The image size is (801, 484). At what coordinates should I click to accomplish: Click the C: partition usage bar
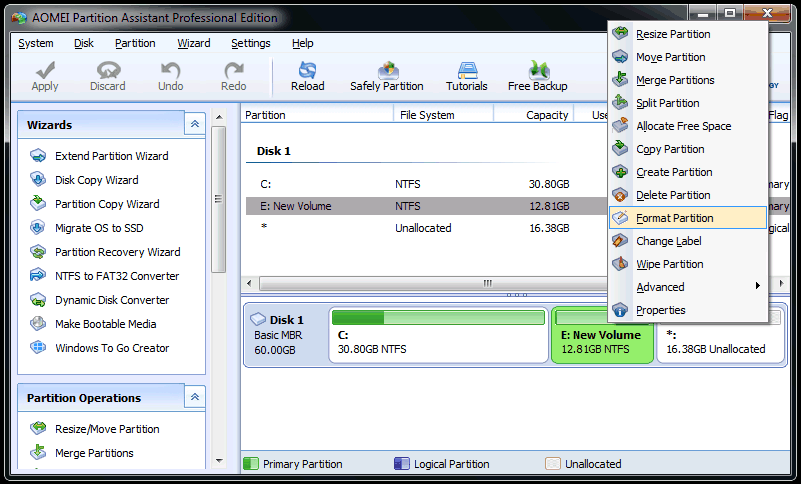click(438, 318)
